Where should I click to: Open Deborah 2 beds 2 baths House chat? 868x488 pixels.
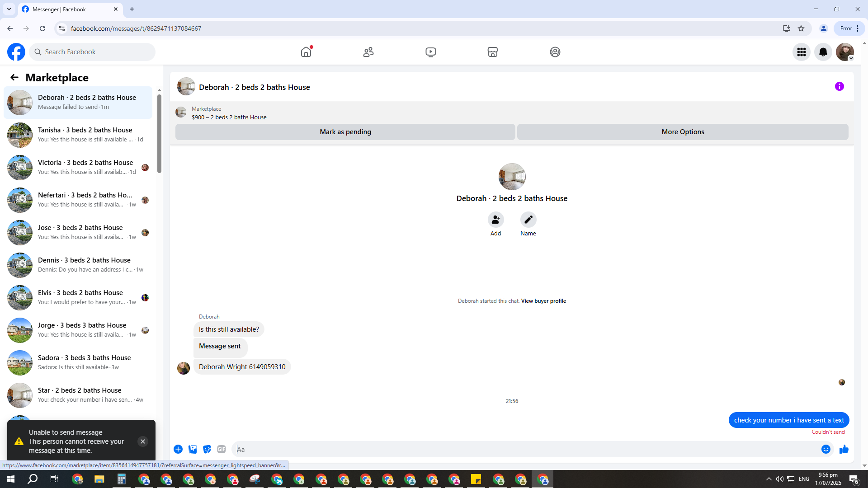click(78, 103)
